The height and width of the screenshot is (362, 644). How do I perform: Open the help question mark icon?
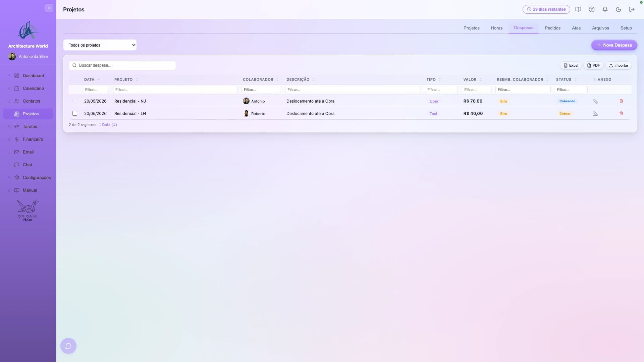tap(592, 9)
